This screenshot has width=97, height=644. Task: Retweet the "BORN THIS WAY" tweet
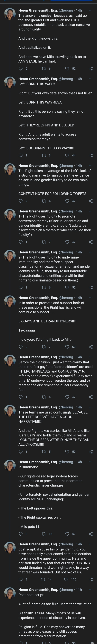point(44,155)
